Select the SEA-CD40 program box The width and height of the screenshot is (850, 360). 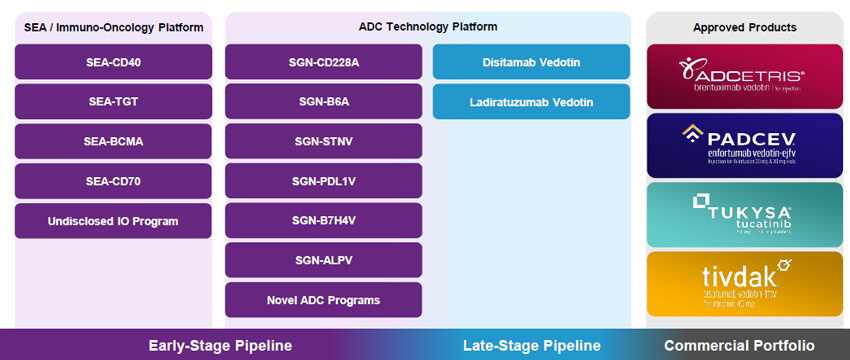click(x=113, y=62)
